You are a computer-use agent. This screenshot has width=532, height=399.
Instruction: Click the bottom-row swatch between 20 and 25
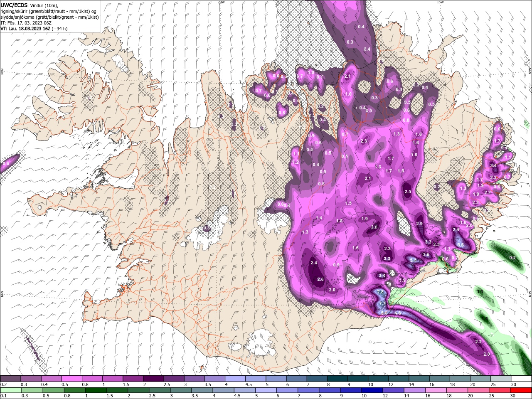[x=478, y=390]
